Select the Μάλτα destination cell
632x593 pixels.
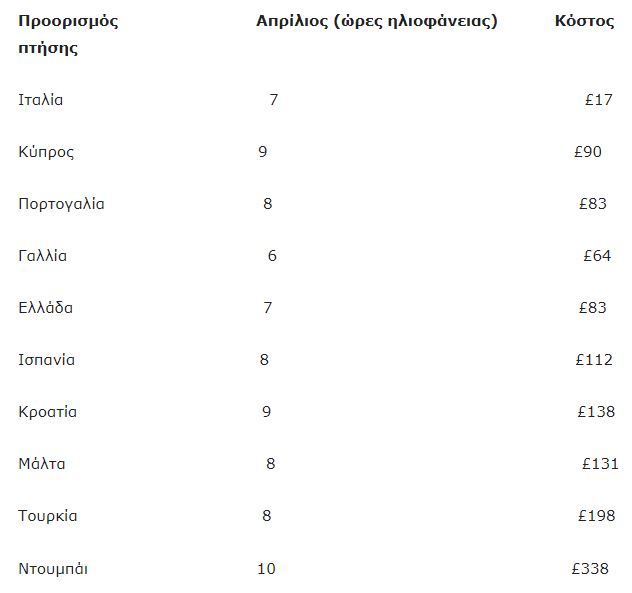pos(42,464)
